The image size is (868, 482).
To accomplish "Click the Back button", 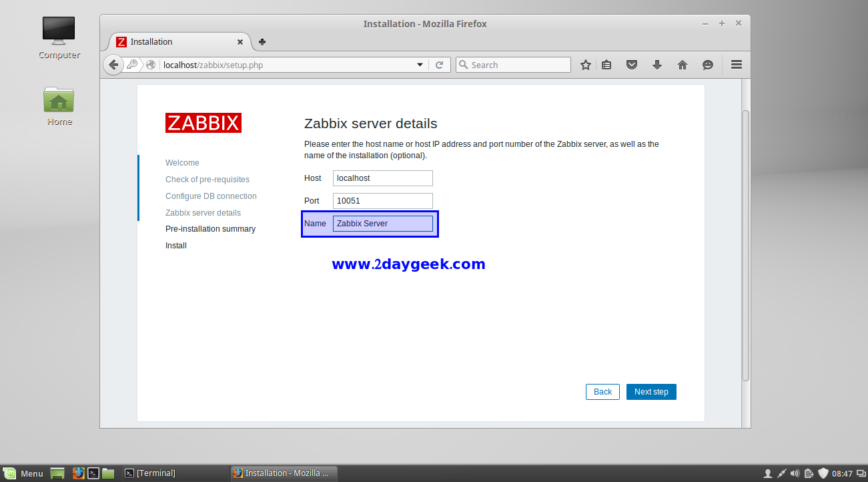I will click(x=602, y=392).
